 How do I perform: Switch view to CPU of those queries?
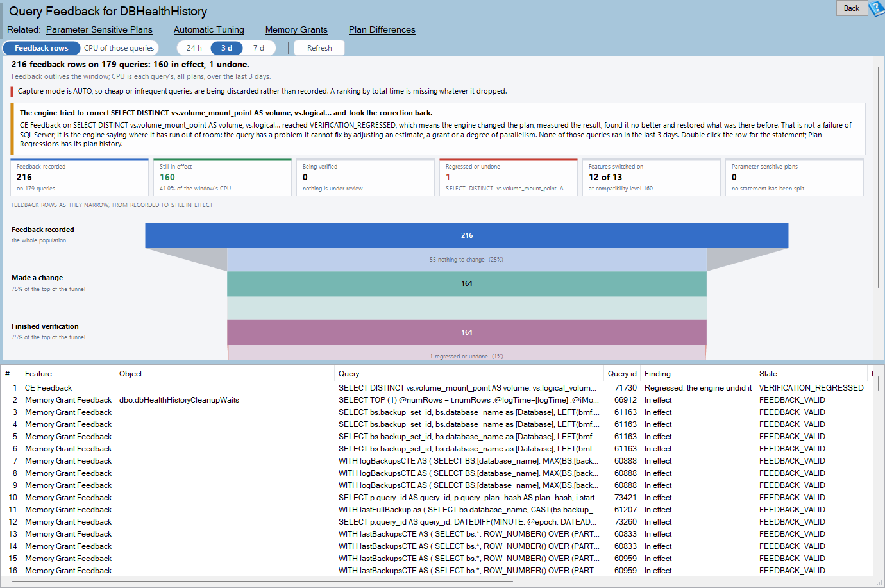[x=119, y=48]
